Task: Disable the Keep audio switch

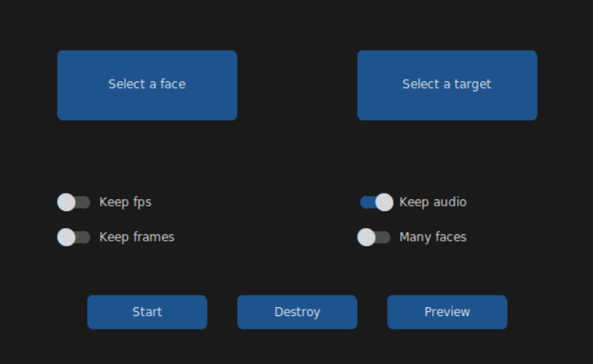Action: click(376, 202)
